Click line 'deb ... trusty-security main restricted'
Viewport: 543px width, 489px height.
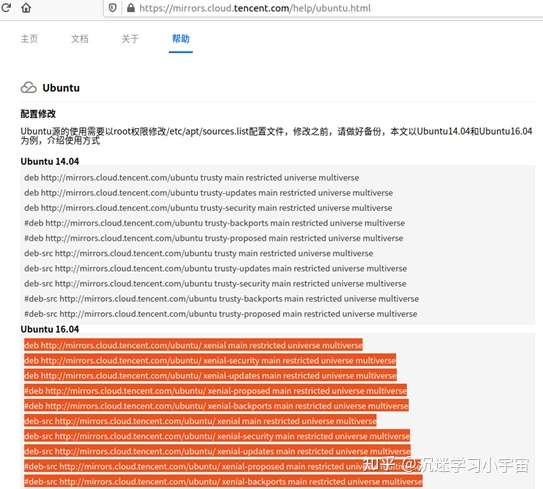point(208,208)
